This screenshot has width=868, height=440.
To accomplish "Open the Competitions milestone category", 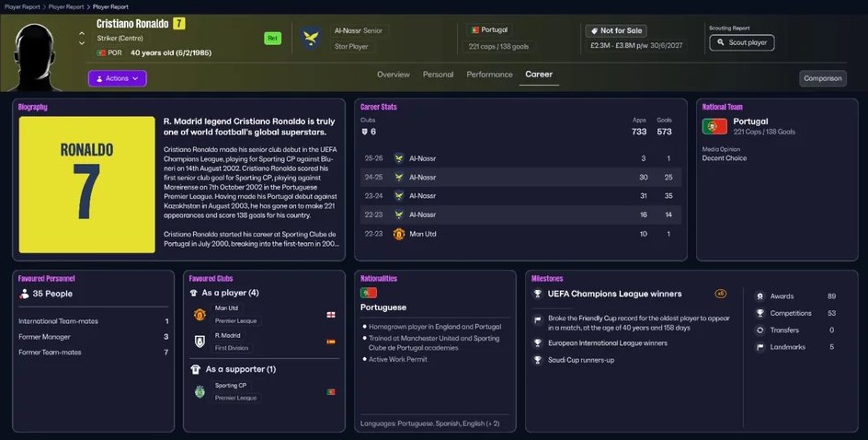I will pyautogui.click(x=795, y=313).
